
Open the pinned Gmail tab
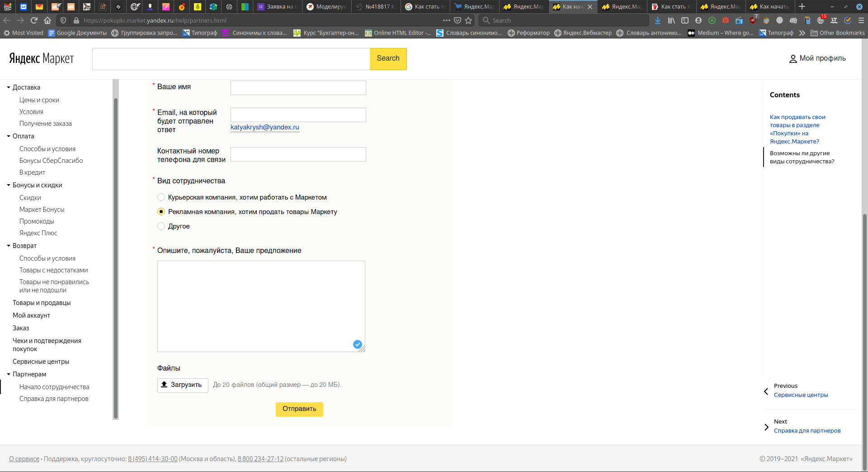[8, 6]
